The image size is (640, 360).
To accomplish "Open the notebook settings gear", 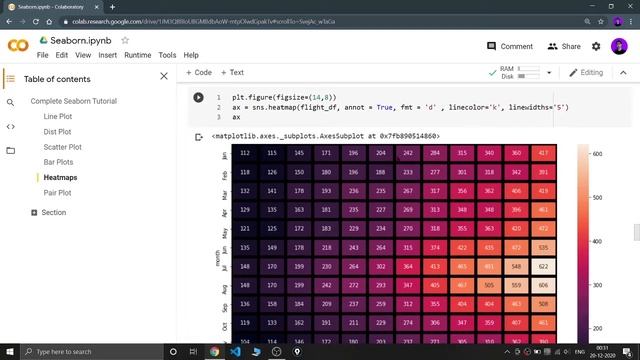I will click(x=596, y=46).
